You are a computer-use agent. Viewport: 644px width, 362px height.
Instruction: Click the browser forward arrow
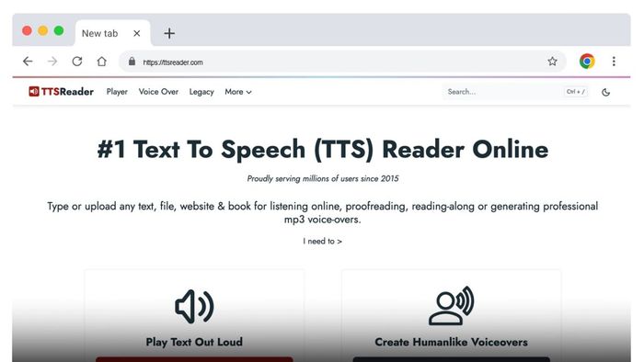pyautogui.click(x=52, y=62)
